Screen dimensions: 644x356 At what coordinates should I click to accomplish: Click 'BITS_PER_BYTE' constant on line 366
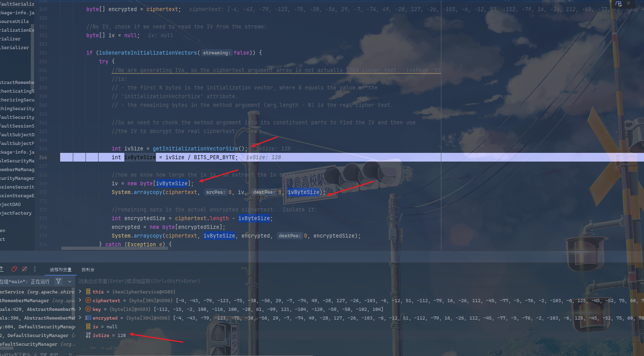pyautogui.click(x=215, y=157)
